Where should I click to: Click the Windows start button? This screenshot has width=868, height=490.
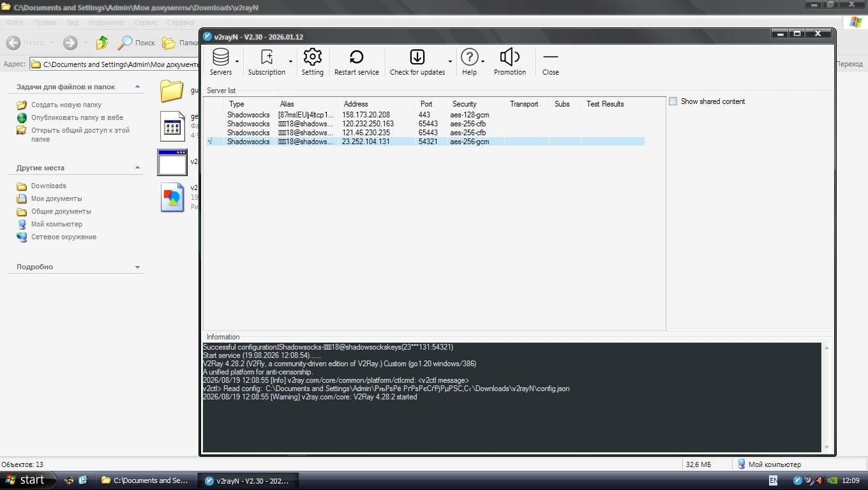[27, 480]
